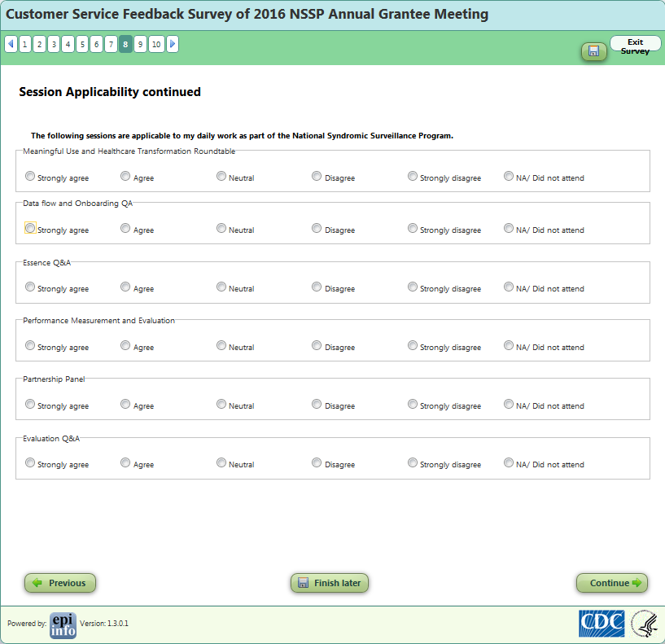Screen dimensions: 665x644
Task: Select Agree for Essence Q&A
Action: (125, 287)
